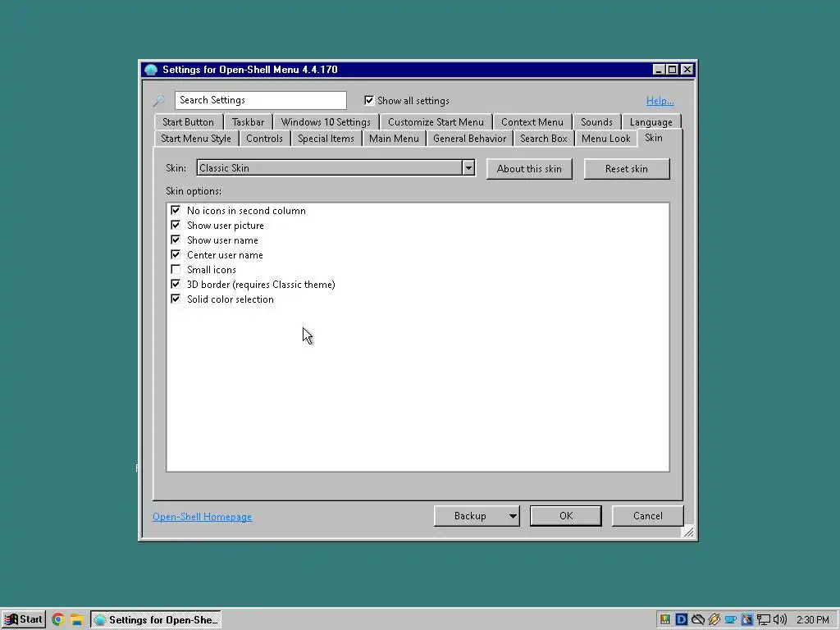Click the crossed-out cloud tray icon
The image size is (840, 630).
(697, 620)
